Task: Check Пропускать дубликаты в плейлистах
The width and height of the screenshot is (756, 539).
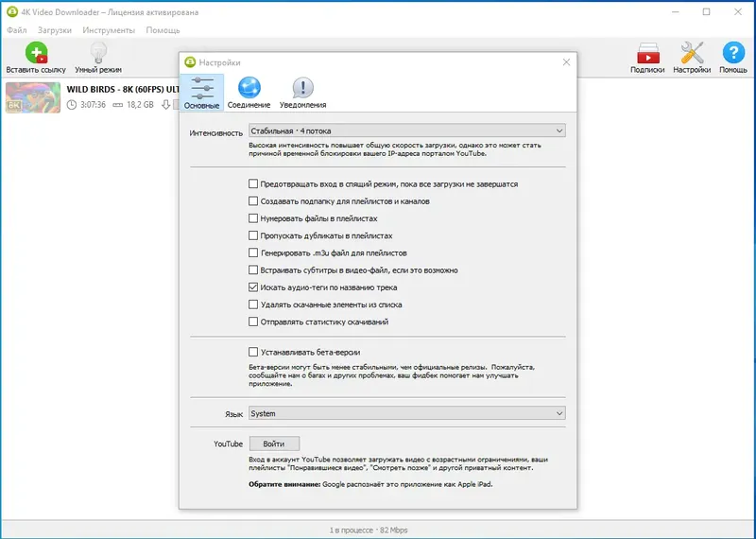Action: tap(253, 235)
